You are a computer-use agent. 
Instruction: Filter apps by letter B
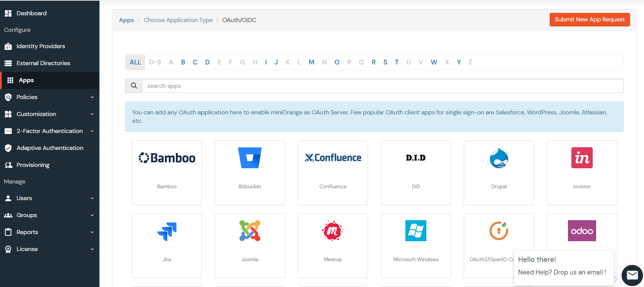click(183, 62)
